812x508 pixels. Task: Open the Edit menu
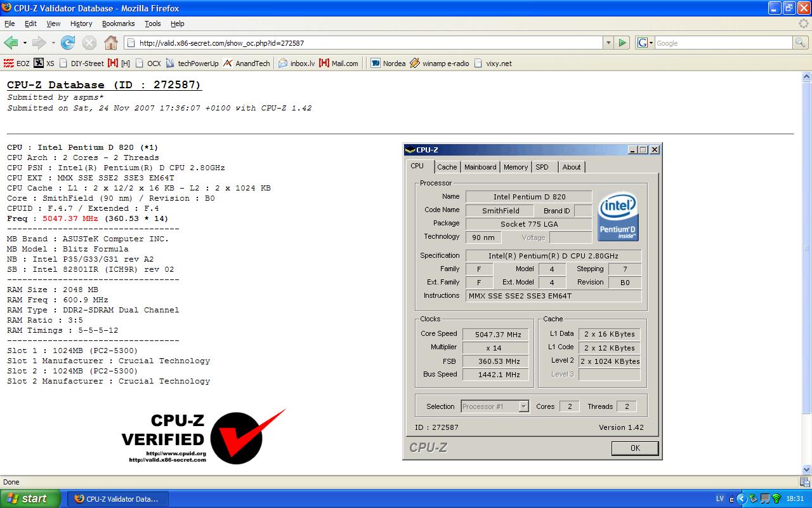(30, 23)
